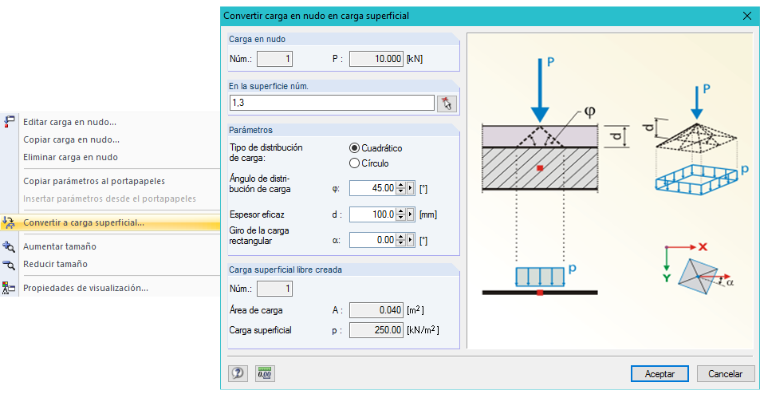Choose Convertir a carga superficial entry

click(110, 222)
